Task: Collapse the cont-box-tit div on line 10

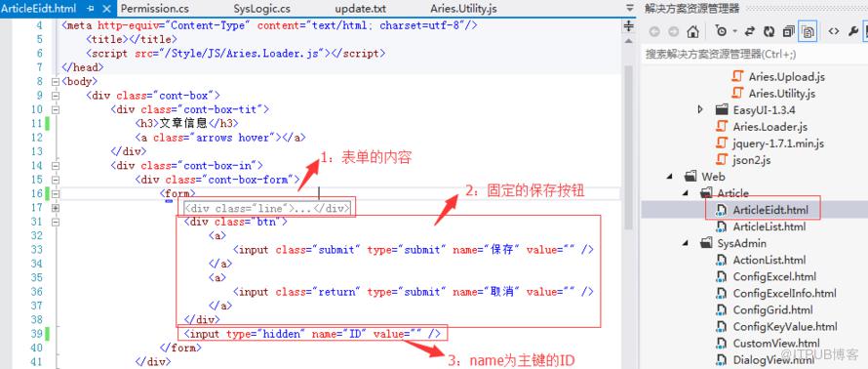Action: [55, 109]
